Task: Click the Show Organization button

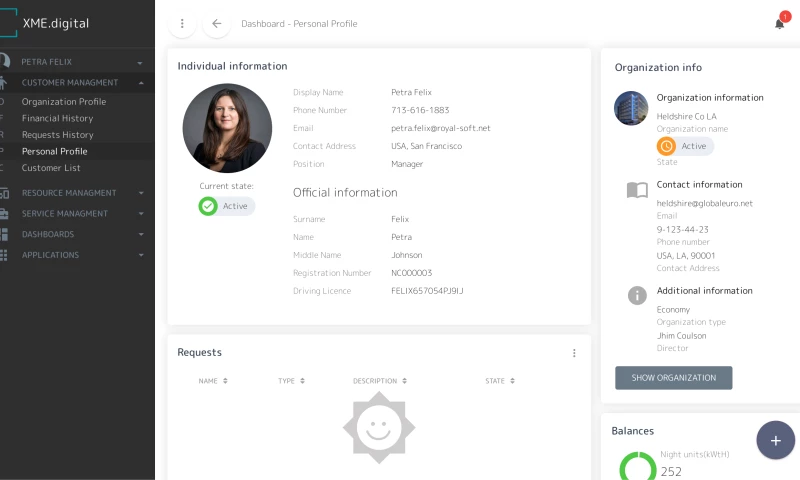Action: point(673,378)
